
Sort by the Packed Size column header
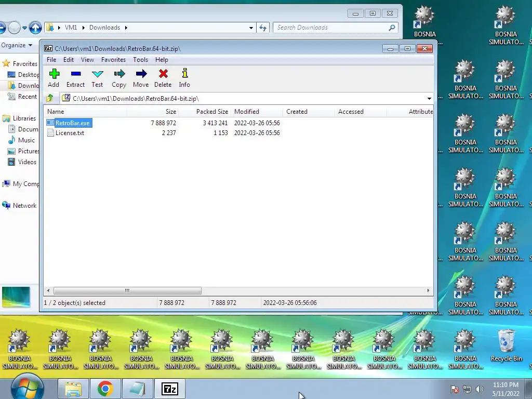click(205, 112)
